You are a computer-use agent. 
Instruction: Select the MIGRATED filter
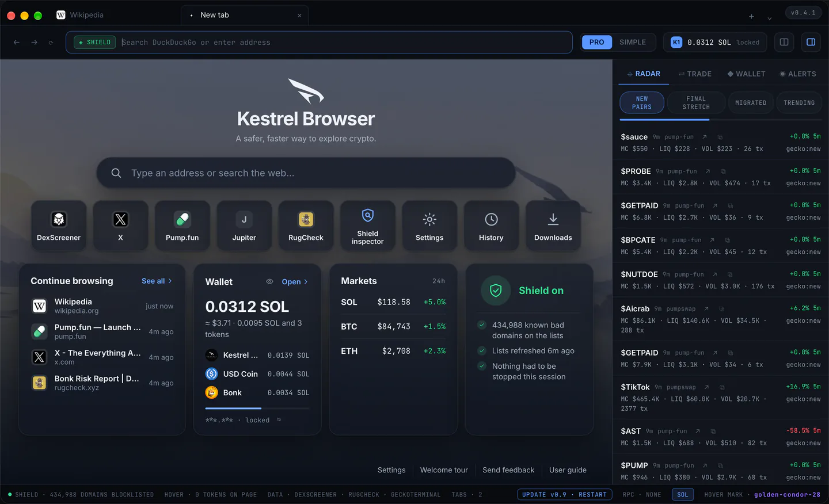point(751,103)
